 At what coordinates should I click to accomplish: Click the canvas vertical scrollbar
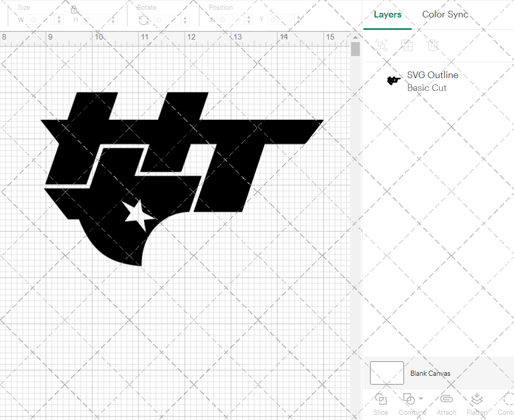pos(355,49)
